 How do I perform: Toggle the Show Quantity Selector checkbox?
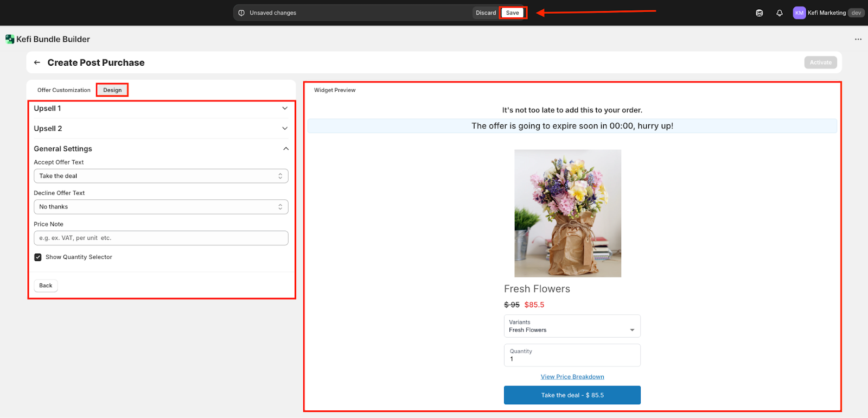pos(38,257)
